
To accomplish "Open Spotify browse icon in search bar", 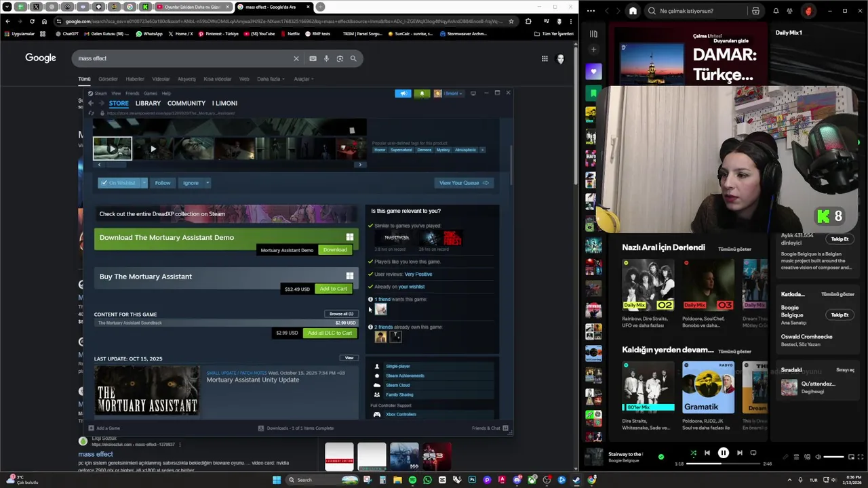I will (755, 11).
